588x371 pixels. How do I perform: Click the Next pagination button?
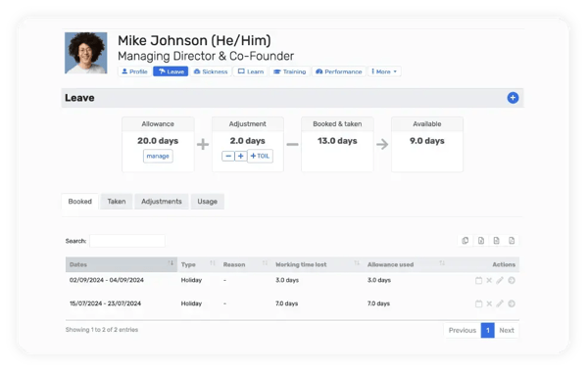(507, 330)
